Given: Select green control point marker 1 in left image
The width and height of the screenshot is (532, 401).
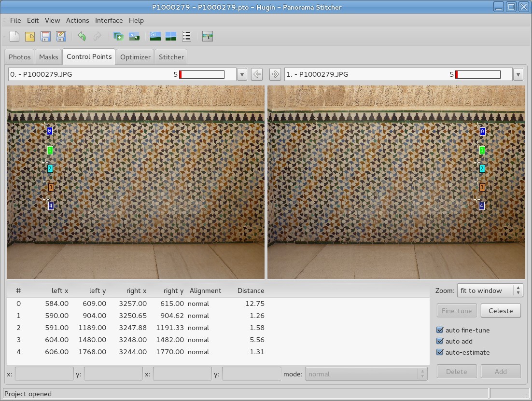Looking at the screenshot, I should (50, 150).
